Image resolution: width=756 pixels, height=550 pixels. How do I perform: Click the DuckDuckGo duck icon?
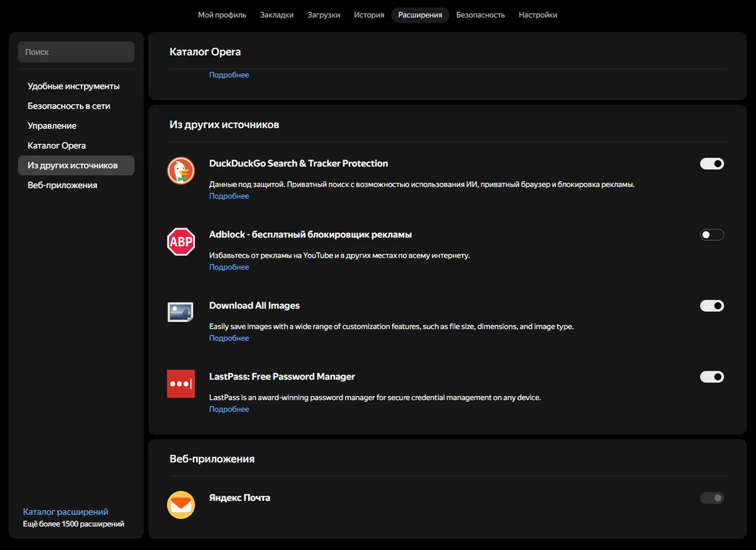click(x=181, y=171)
